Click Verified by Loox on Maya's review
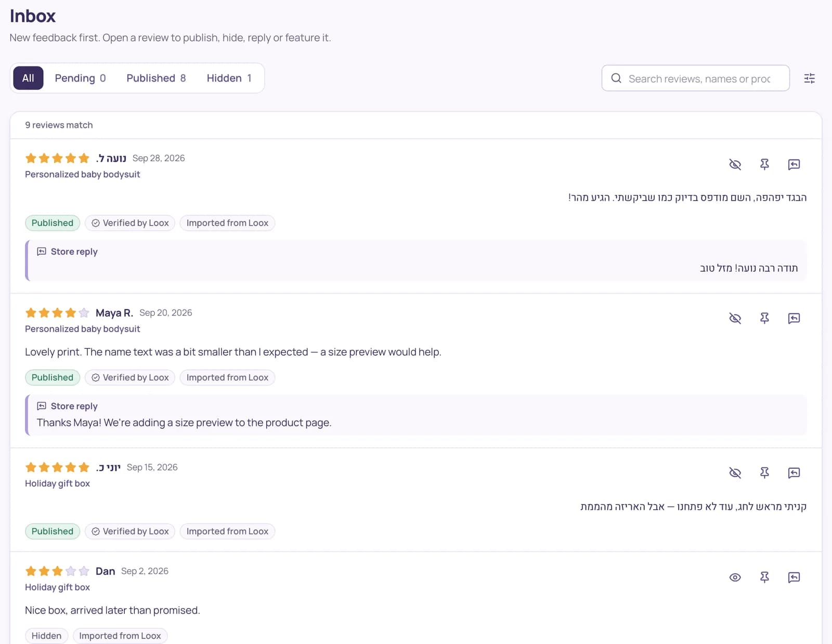The image size is (832, 644). coord(130,377)
